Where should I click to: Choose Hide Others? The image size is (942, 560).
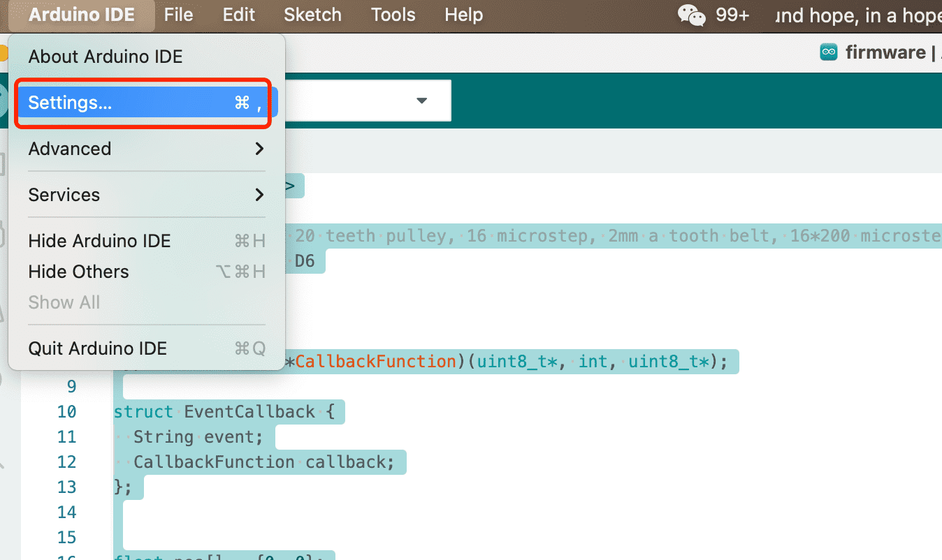point(146,272)
